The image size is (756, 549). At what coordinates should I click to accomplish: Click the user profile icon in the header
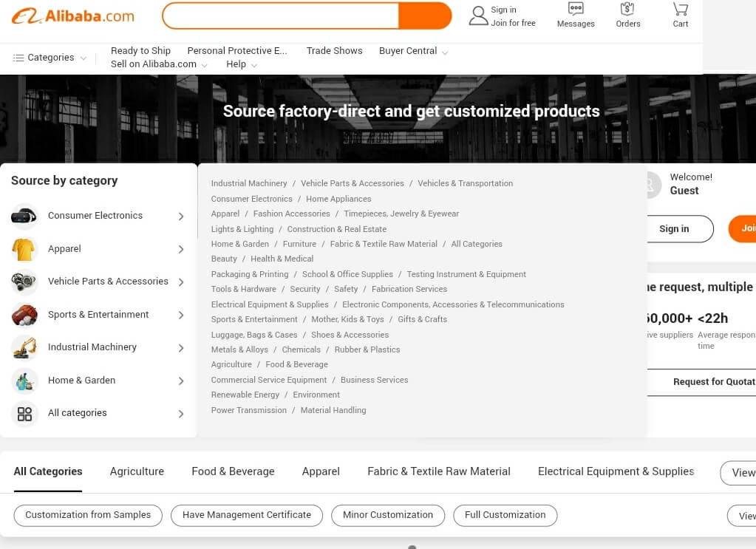[x=478, y=16]
